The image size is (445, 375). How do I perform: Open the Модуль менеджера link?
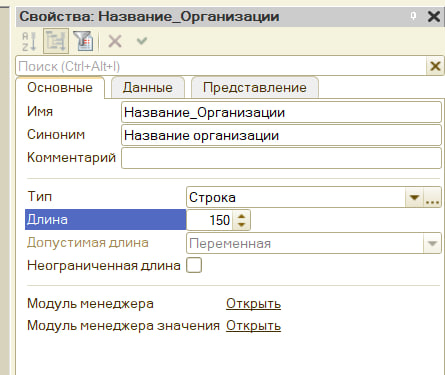click(x=253, y=304)
